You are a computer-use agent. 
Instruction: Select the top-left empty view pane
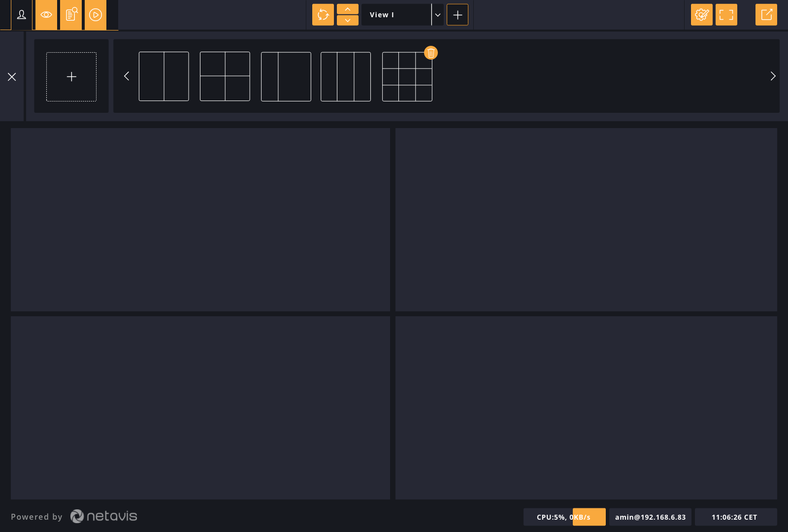pos(200,220)
